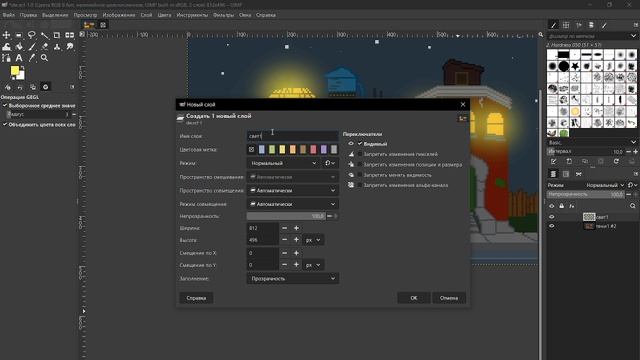The image size is (640, 360).
Task: Hide the bottom '#2' layer via eye icon
Action: [x=552, y=226]
